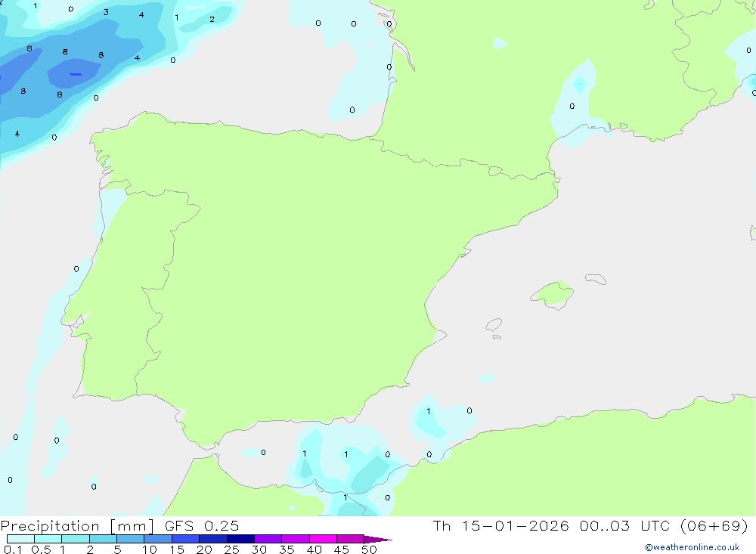Click the 45–50 mm legend swatch

(350, 539)
